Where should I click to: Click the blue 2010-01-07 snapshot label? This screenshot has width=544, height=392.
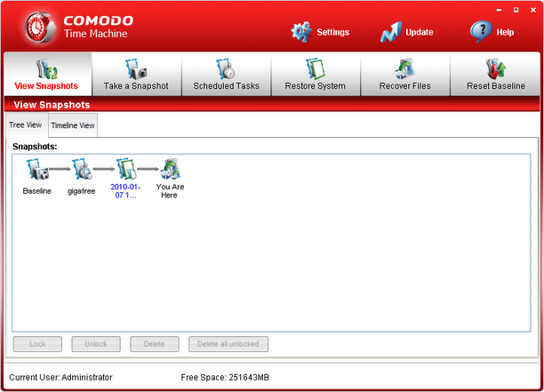(x=125, y=191)
